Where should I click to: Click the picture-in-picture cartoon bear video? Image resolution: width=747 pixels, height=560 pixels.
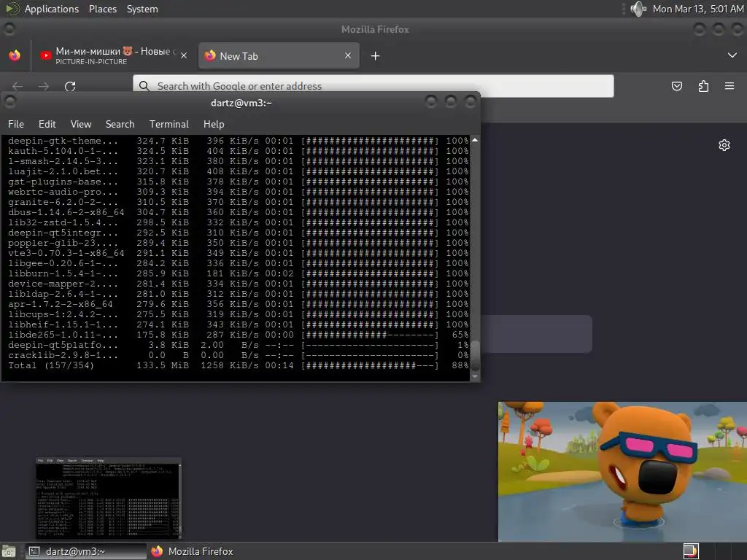(622, 472)
